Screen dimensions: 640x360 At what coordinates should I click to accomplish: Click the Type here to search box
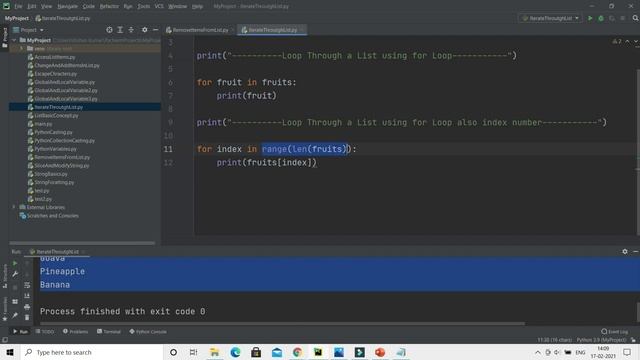tap(92, 352)
